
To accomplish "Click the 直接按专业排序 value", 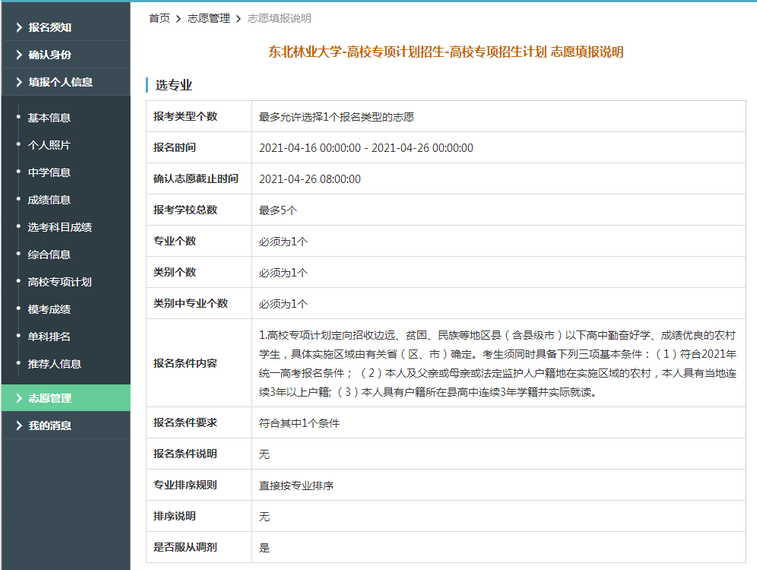I will point(296,486).
